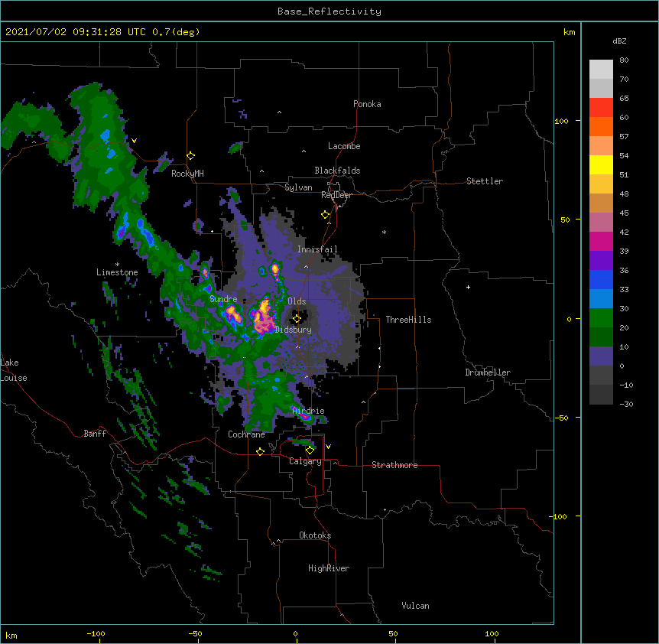
Task: Click the RockyMH label
Action: click(x=187, y=174)
